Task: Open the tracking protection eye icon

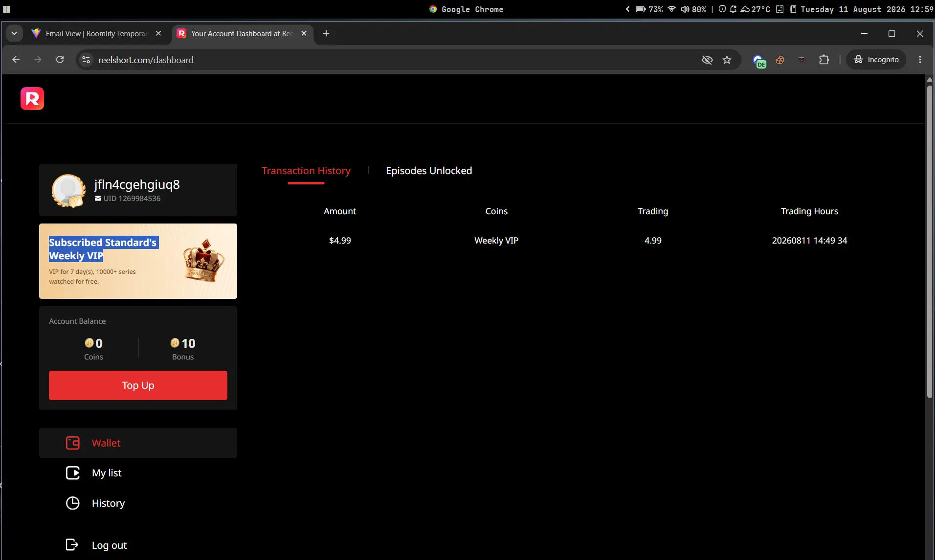Action: [x=707, y=60]
